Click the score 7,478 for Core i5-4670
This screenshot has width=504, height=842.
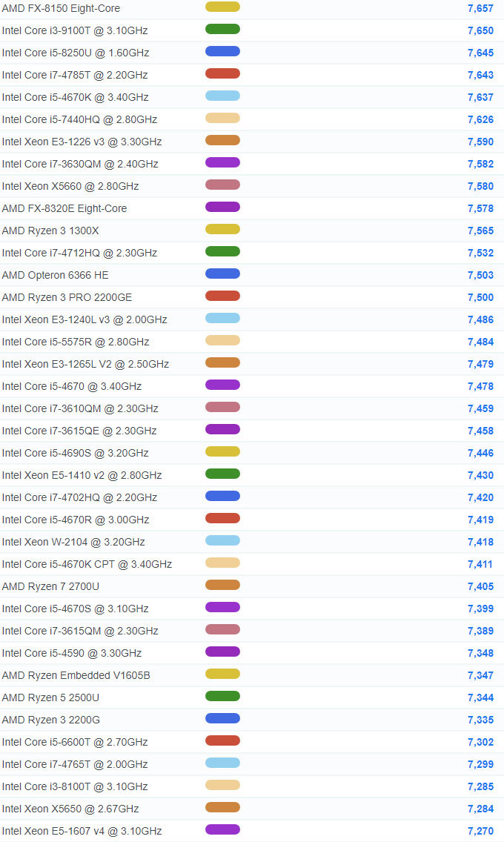pyautogui.click(x=480, y=386)
